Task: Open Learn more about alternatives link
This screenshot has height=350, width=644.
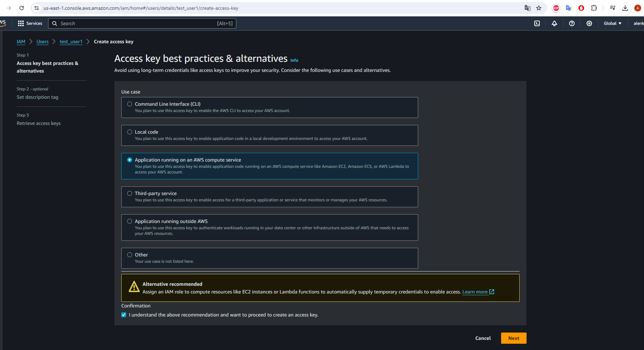Action: (x=475, y=292)
